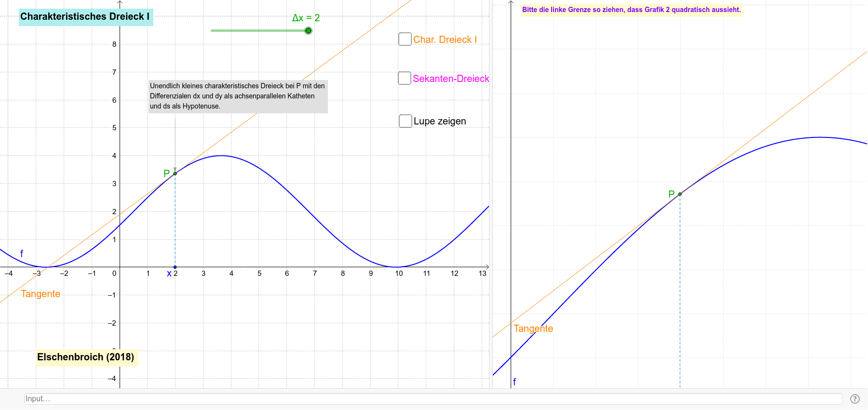
Task: Click the Charakteristisches Dreieck I title
Action: tap(86, 17)
